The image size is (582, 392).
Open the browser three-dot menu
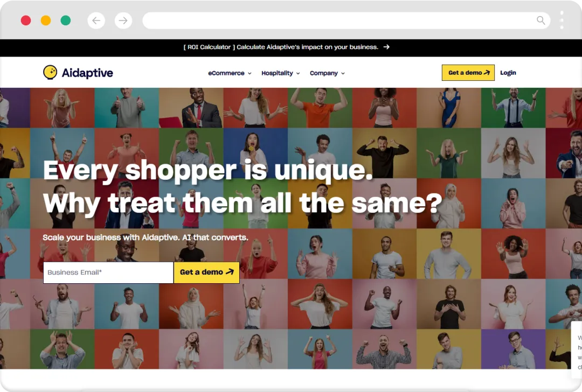(562, 20)
